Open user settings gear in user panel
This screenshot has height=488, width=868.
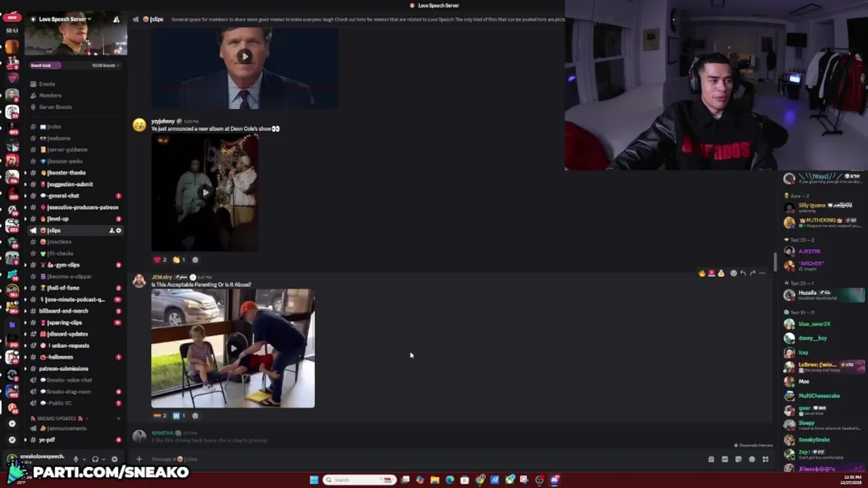click(x=114, y=459)
